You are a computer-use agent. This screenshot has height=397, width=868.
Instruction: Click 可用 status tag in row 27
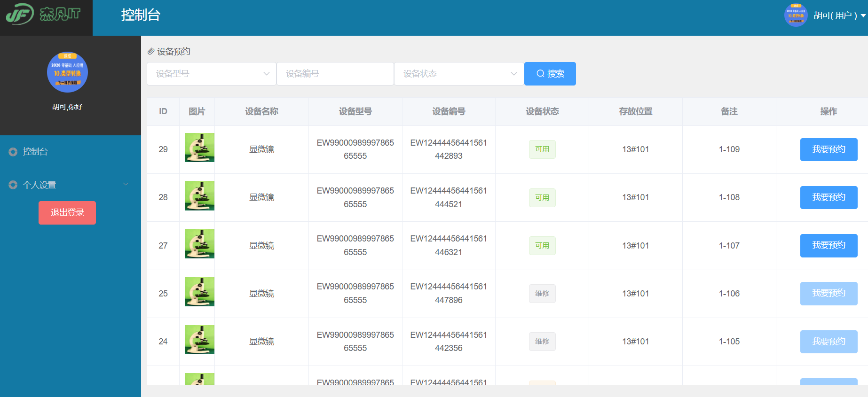point(542,246)
